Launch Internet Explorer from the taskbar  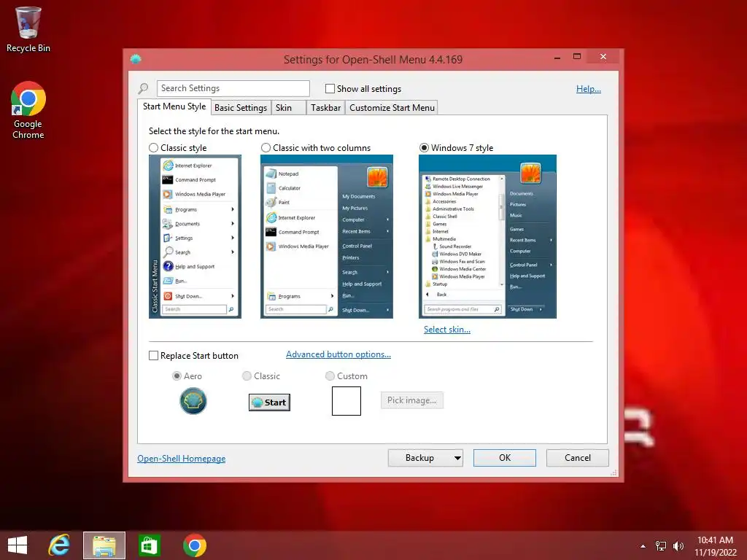tap(59, 545)
